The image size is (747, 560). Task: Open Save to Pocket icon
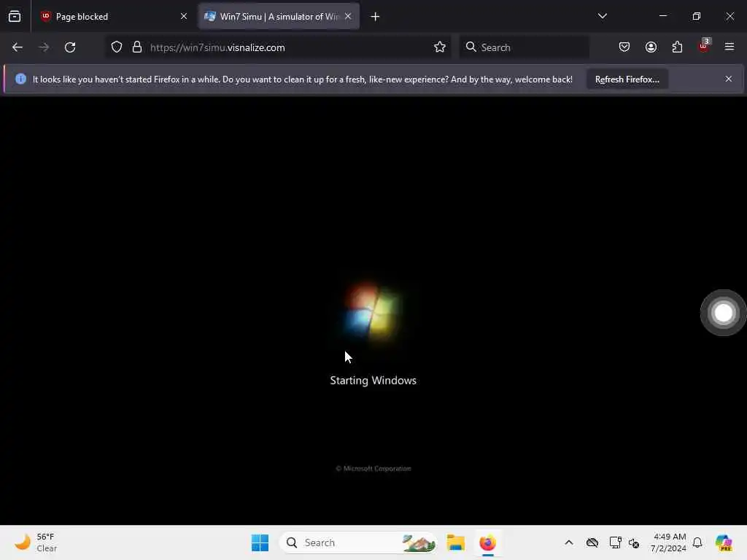[624, 47]
